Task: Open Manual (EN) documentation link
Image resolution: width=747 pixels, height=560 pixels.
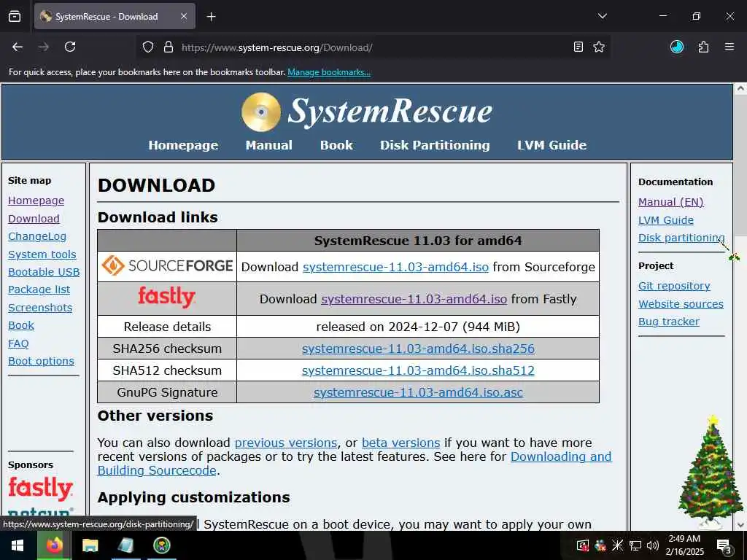Action: [671, 202]
